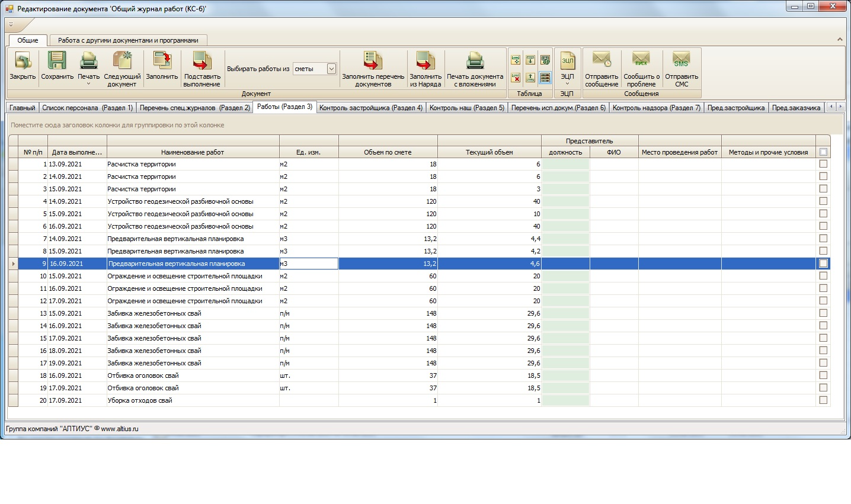Switch to Работа с другими документами и программами tab
The width and height of the screenshot is (851, 504).
128,40
